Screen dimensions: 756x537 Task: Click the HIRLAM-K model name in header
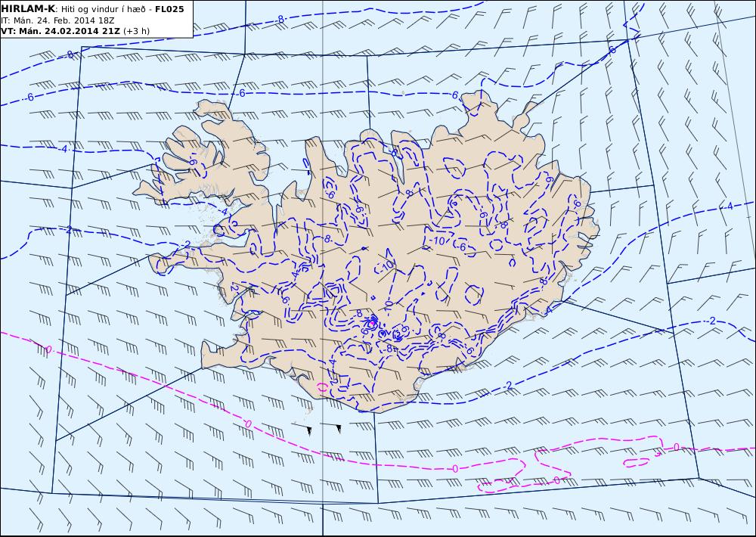pos(29,9)
